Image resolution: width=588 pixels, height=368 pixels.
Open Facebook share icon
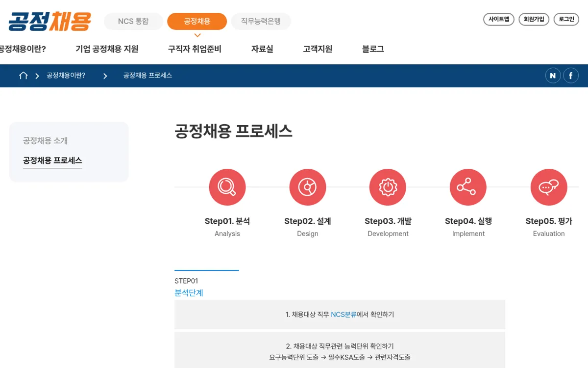pos(571,76)
